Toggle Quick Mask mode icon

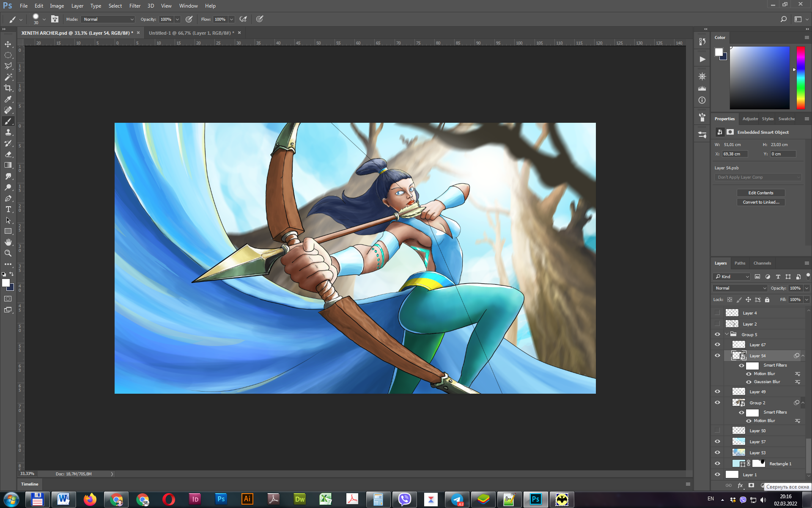pyautogui.click(x=8, y=299)
